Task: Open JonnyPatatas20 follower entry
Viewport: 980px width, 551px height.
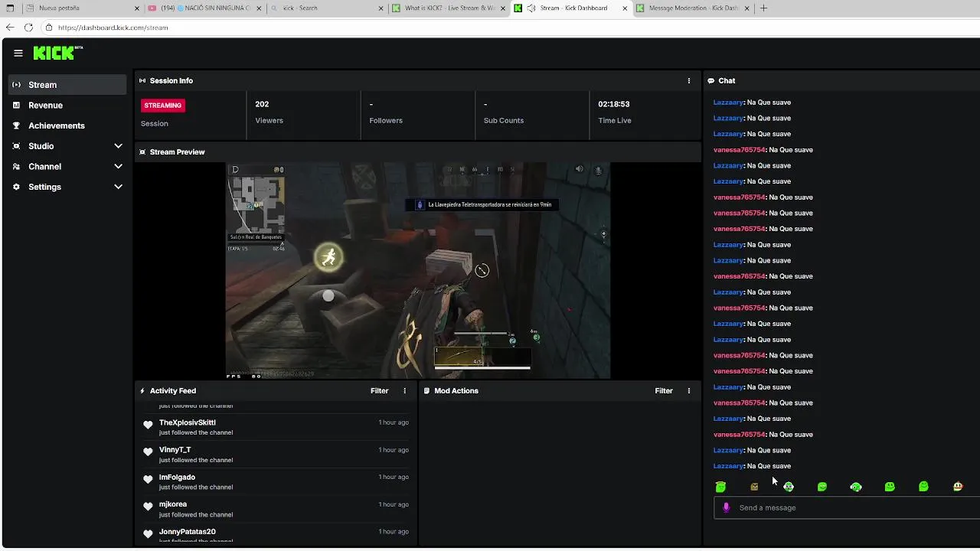Action: point(276,535)
